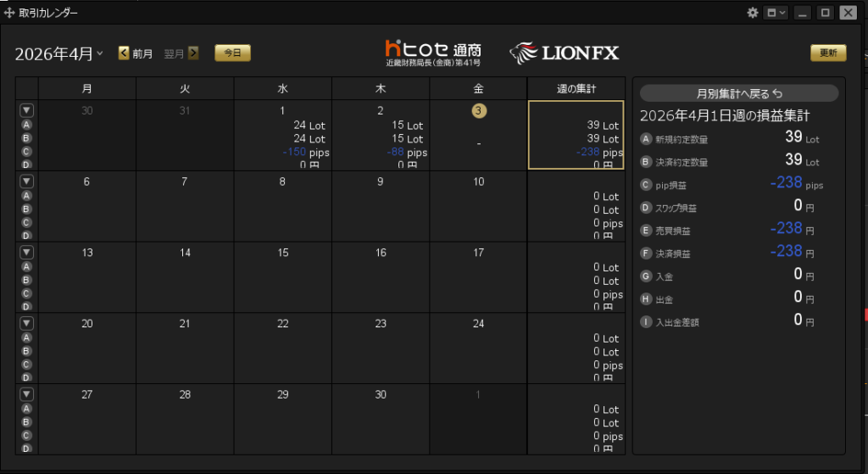The width and height of the screenshot is (868, 474).
Task: Click the next month arrow (翌月)
Action: click(x=193, y=53)
